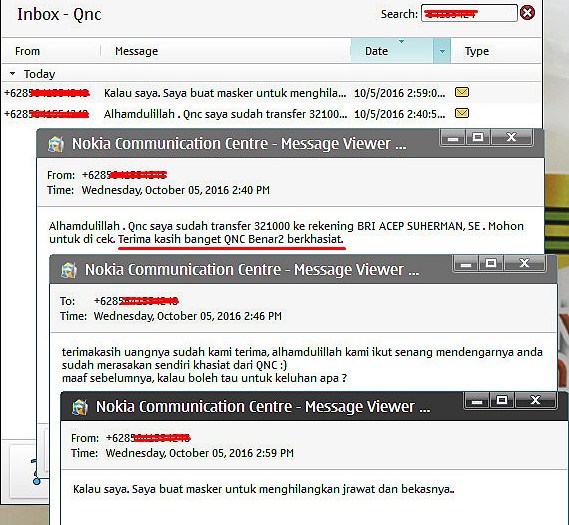Click the body text "maaf sebelumnya, kalau boleh tau untuk keluhan apa ?"

(x=204, y=378)
